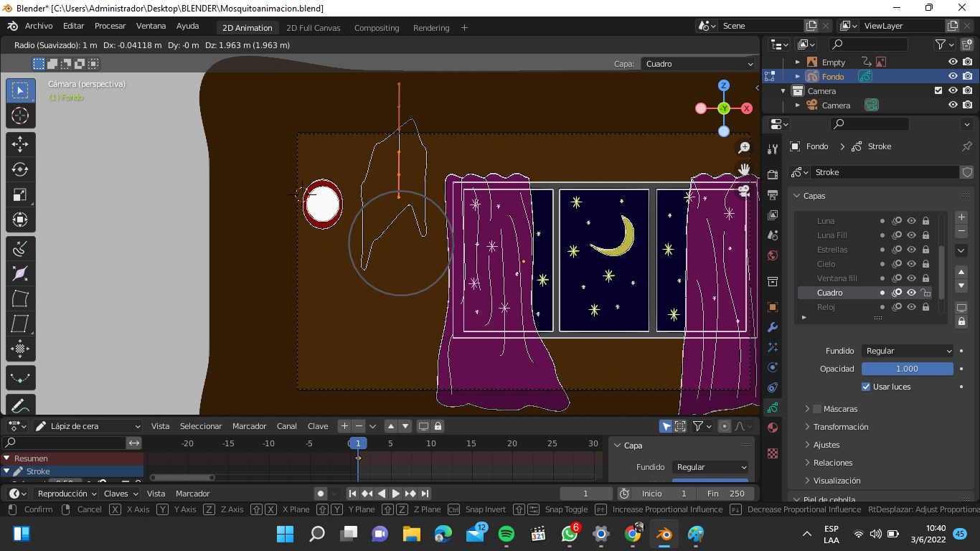Open the Procesar menu
The height and width of the screenshot is (551, 980).
[x=110, y=26]
